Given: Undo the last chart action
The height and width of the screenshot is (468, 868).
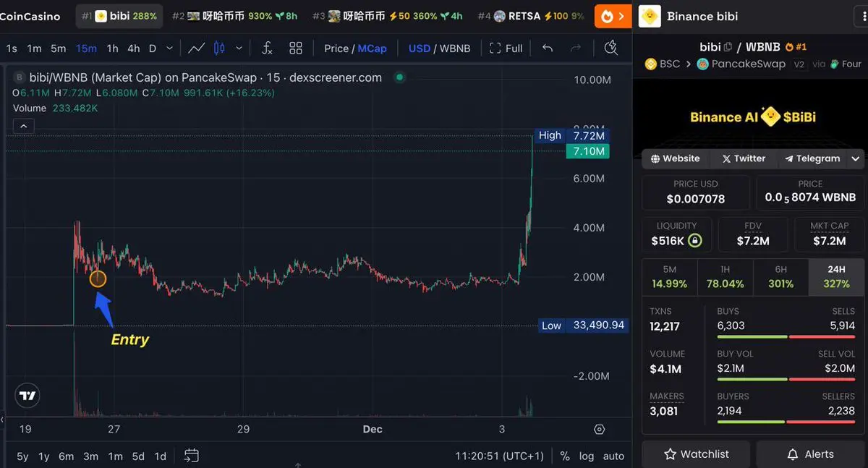Looking at the screenshot, I should pyautogui.click(x=548, y=48).
